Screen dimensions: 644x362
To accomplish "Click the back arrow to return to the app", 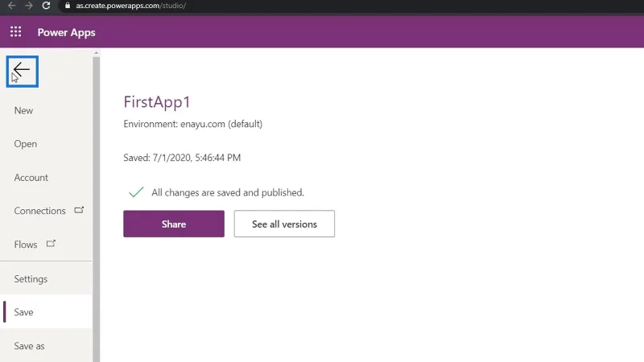I will [23, 72].
